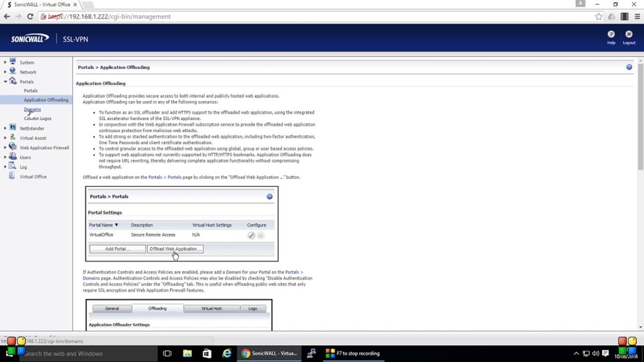Go back with the browser back arrow
The width and height of the screenshot is (644, 362).
(x=7, y=17)
